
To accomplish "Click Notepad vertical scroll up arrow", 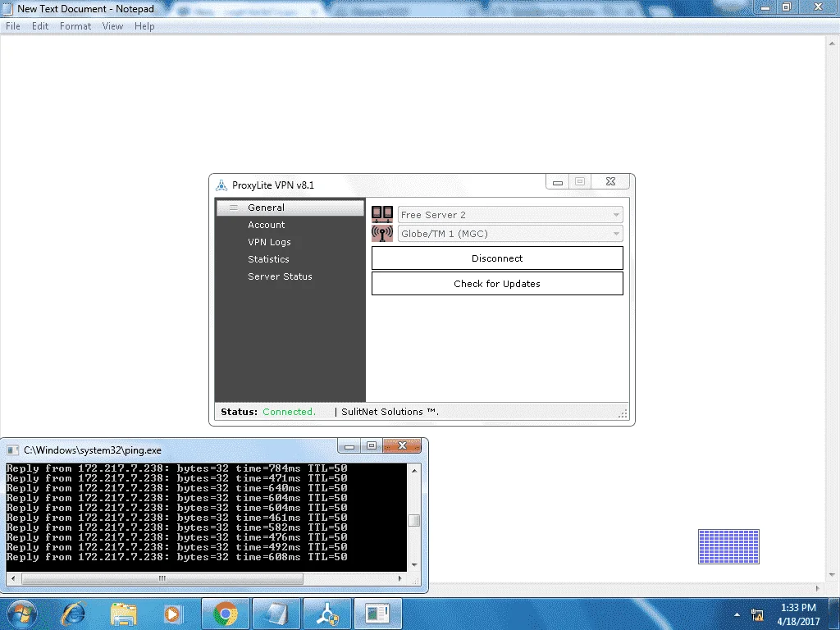I will coord(832,43).
